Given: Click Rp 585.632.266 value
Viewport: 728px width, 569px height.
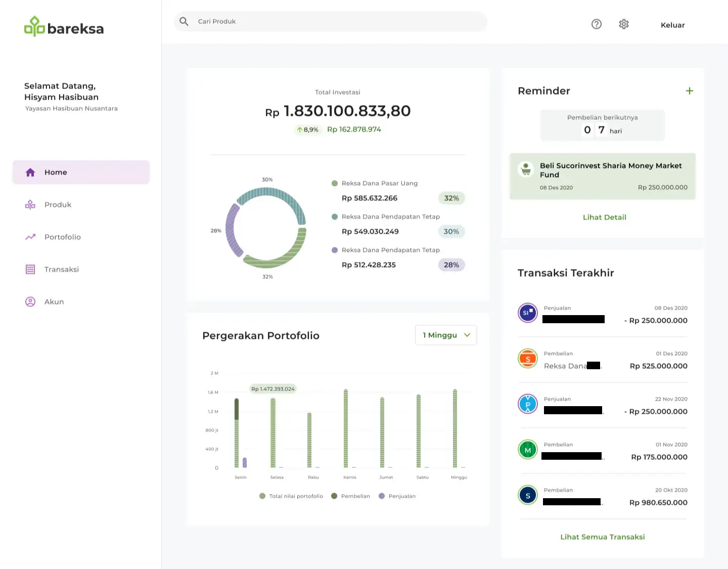Looking at the screenshot, I should (370, 198).
